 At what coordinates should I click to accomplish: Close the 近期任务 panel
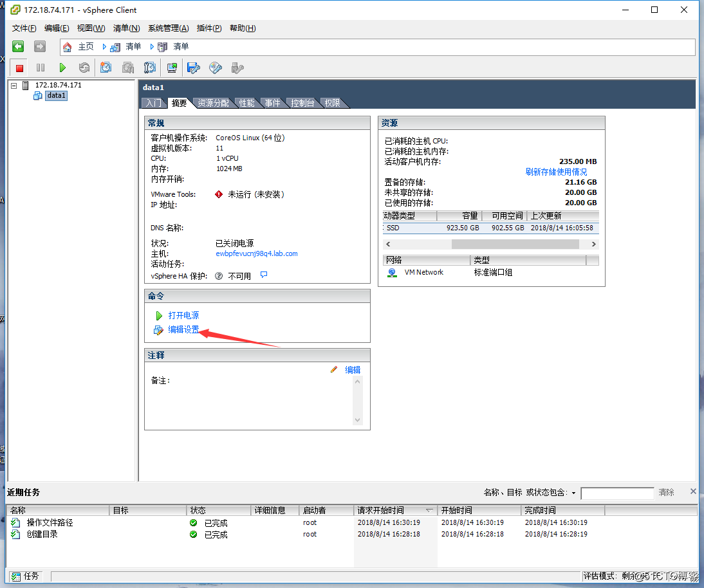coord(693,492)
